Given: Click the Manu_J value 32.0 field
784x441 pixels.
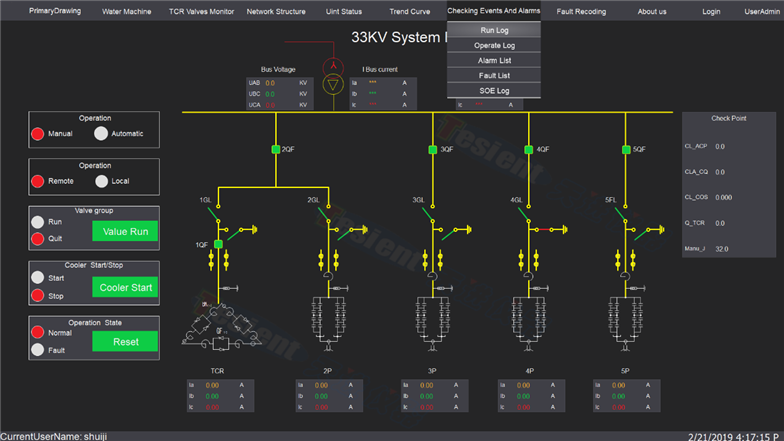Looking at the screenshot, I should (722, 248).
